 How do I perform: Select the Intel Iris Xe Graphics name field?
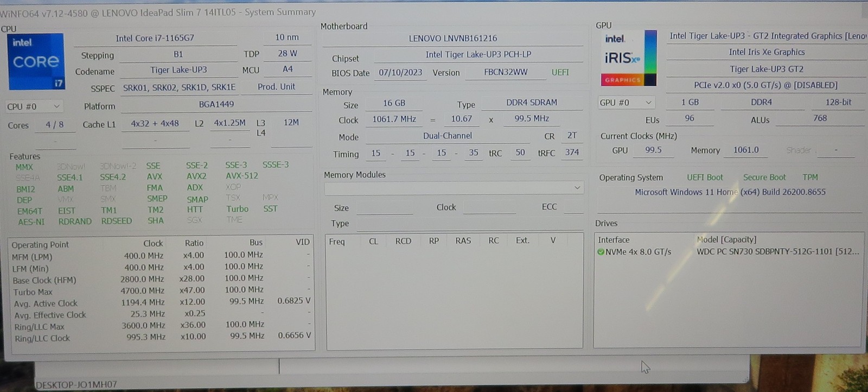pos(767,53)
